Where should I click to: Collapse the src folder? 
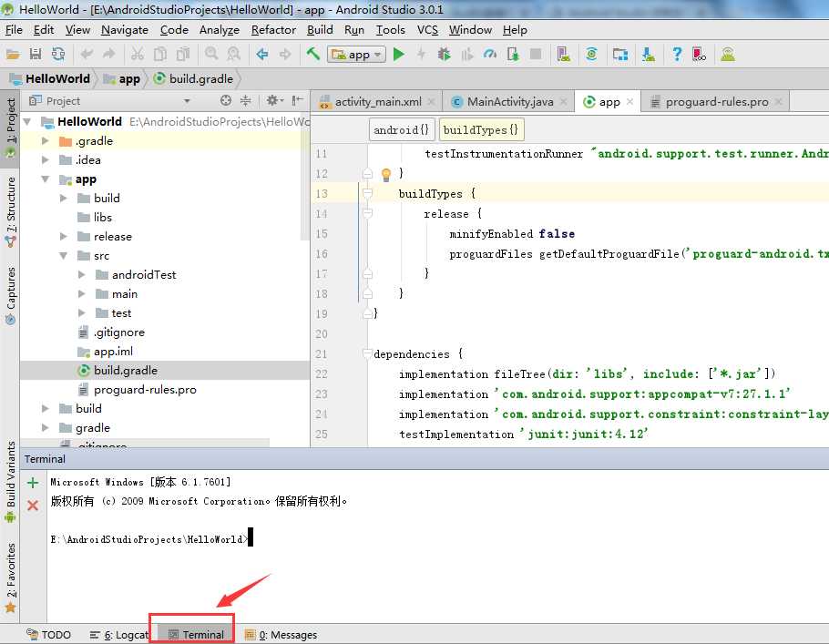click(x=64, y=256)
